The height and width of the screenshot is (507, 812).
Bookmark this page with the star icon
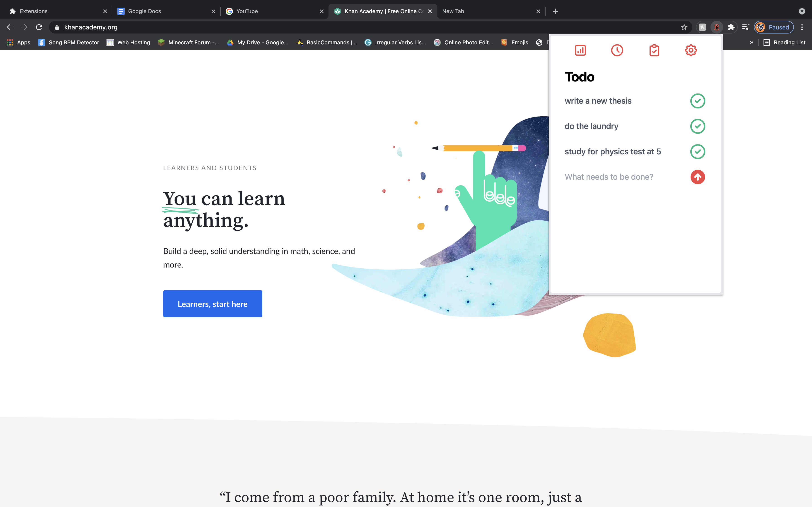pos(684,27)
